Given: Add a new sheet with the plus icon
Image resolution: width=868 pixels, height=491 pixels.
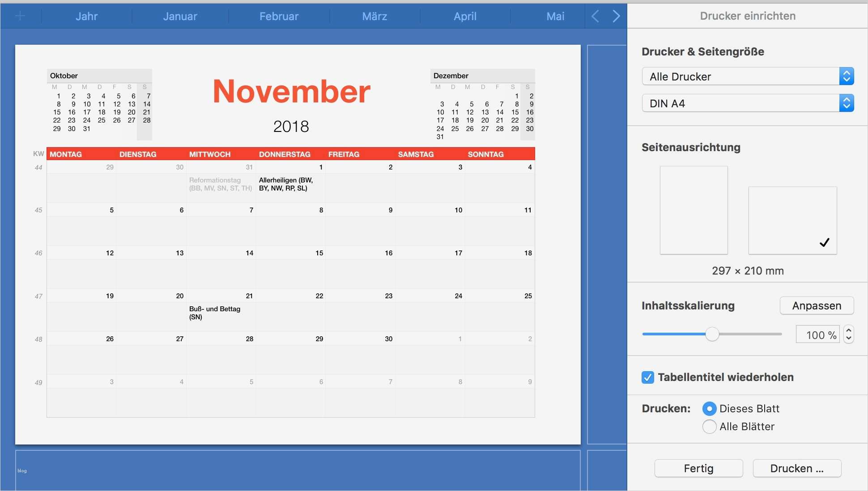Looking at the screenshot, I should 20,16.
